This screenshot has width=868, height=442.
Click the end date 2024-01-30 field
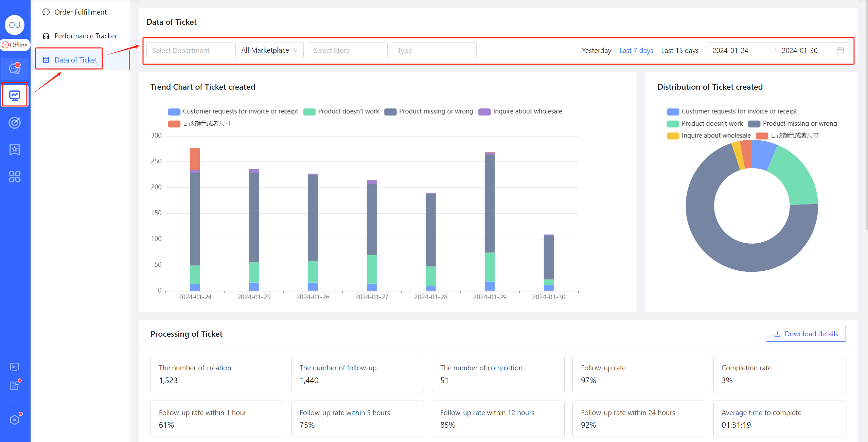pos(799,51)
